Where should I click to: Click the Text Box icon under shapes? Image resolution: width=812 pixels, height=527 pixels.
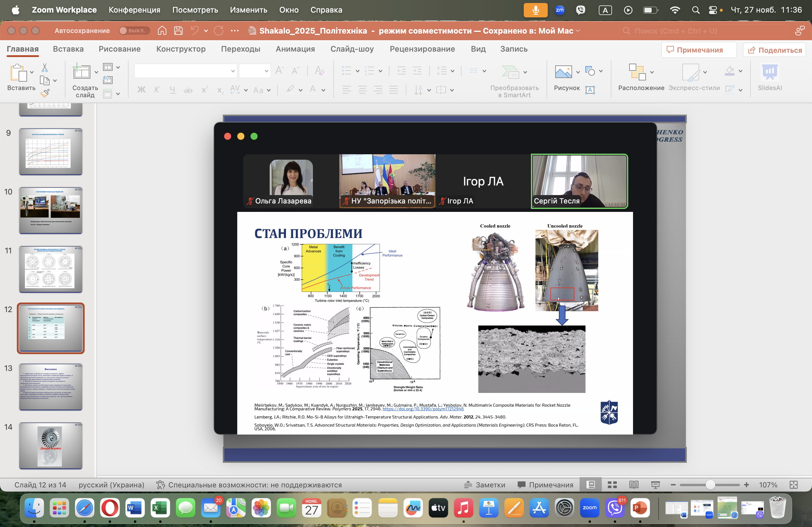click(590, 90)
